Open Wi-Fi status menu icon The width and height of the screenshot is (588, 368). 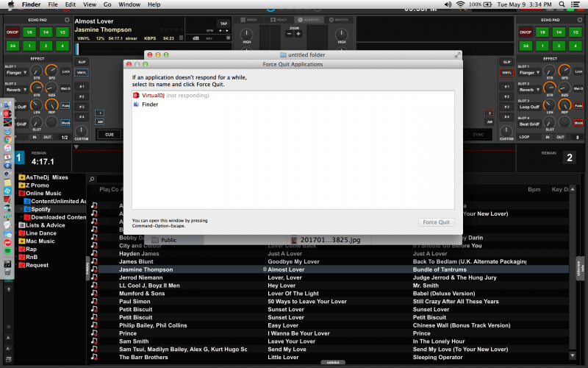pos(460,4)
